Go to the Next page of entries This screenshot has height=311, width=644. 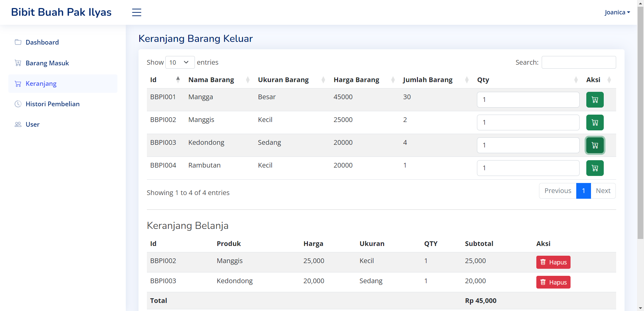point(603,191)
